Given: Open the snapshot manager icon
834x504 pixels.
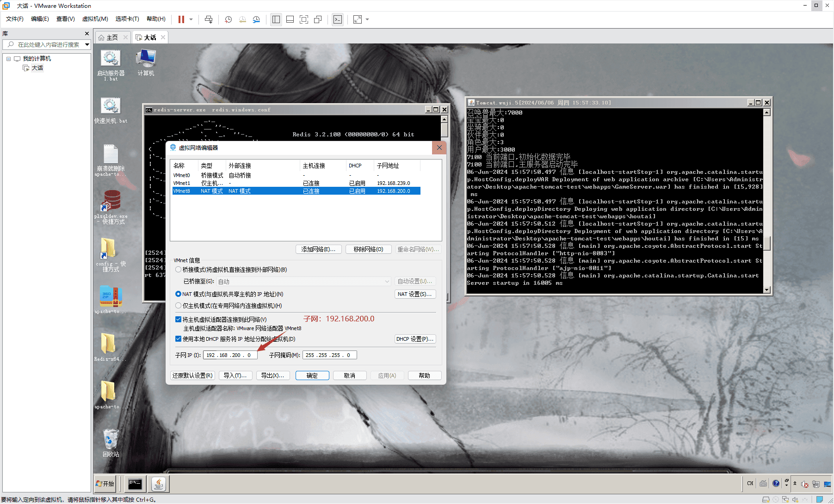Looking at the screenshot, I should (256, 19).
